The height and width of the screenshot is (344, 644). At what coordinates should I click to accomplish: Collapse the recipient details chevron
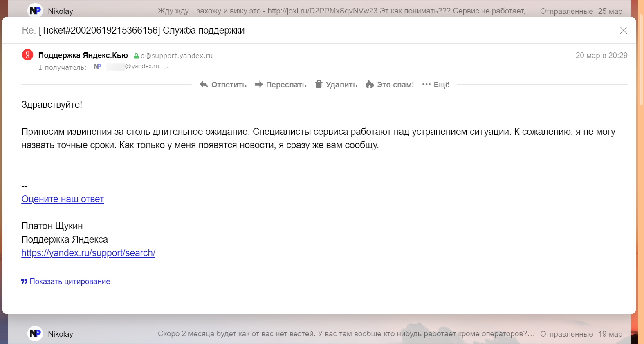167,67
